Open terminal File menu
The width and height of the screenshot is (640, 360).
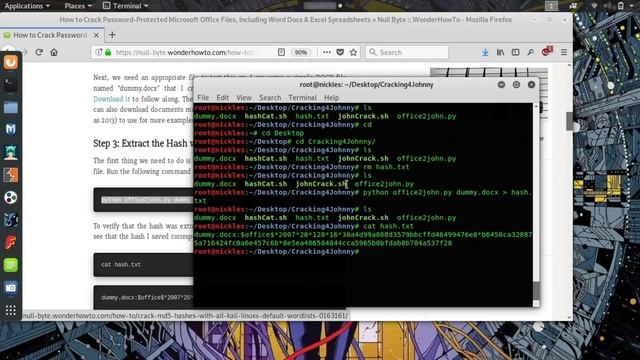click(x=203, y=98)
